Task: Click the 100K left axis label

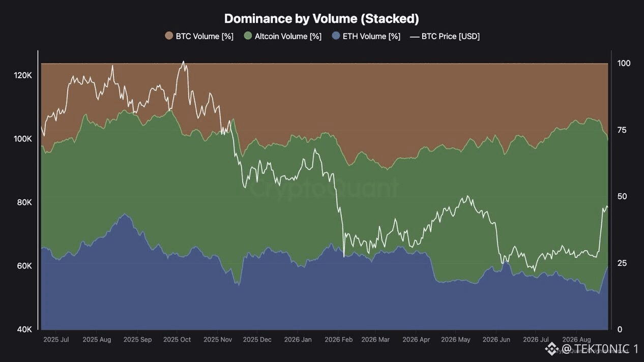Action: tap(23, 139)
